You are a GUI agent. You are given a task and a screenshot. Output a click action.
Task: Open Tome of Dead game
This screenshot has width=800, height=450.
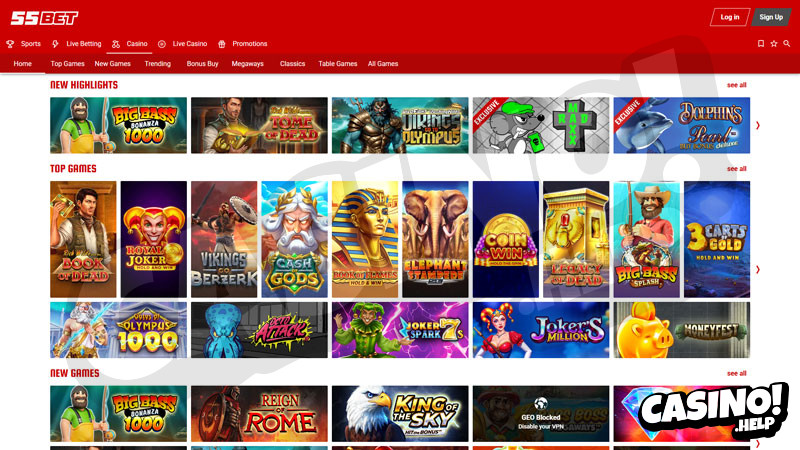coord(259,126)
